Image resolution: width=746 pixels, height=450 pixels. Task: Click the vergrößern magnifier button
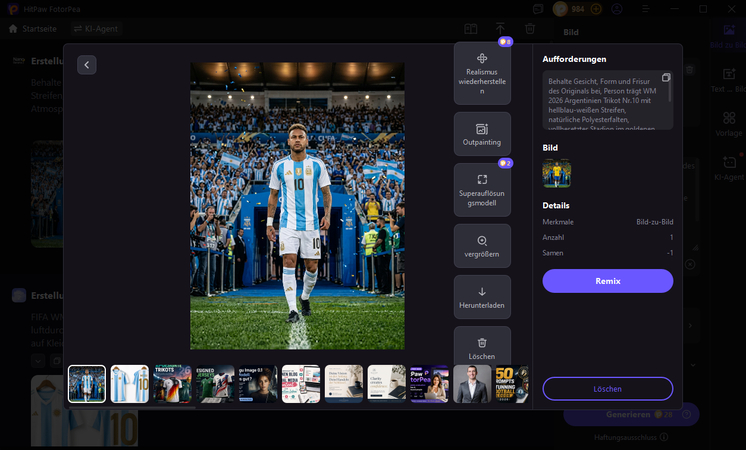(482, 246)
